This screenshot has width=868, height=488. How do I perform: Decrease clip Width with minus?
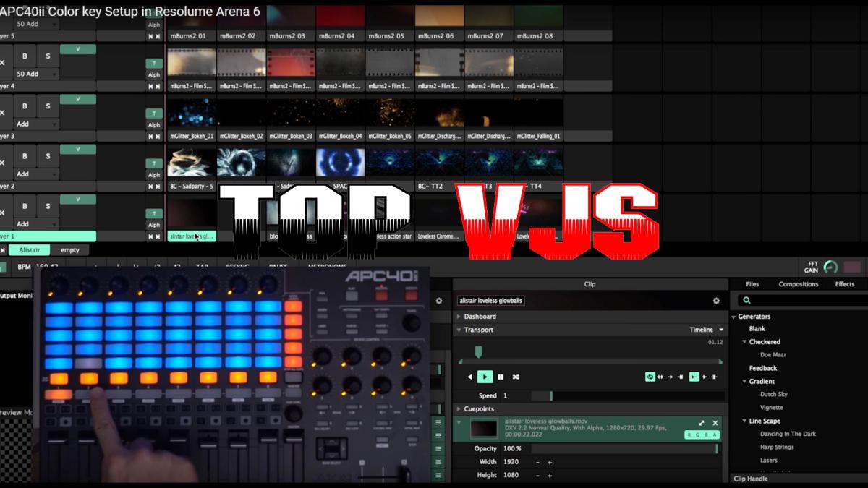coord(537,462)
